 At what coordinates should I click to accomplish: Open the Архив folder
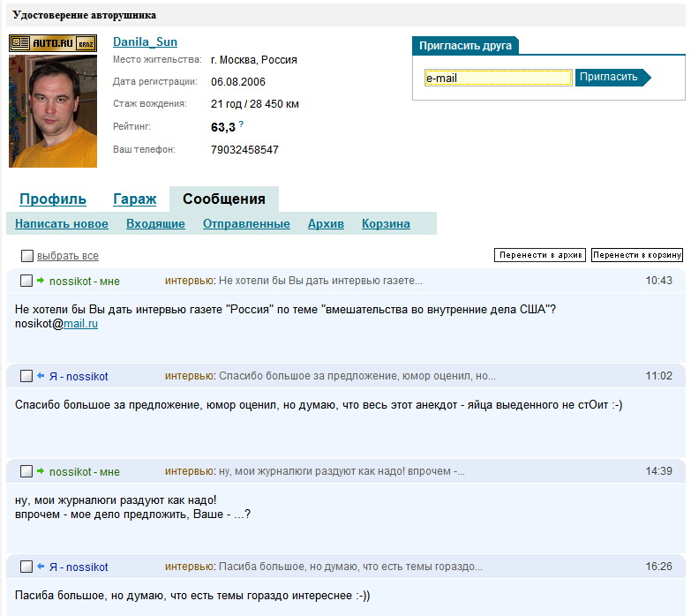[326, 224]
